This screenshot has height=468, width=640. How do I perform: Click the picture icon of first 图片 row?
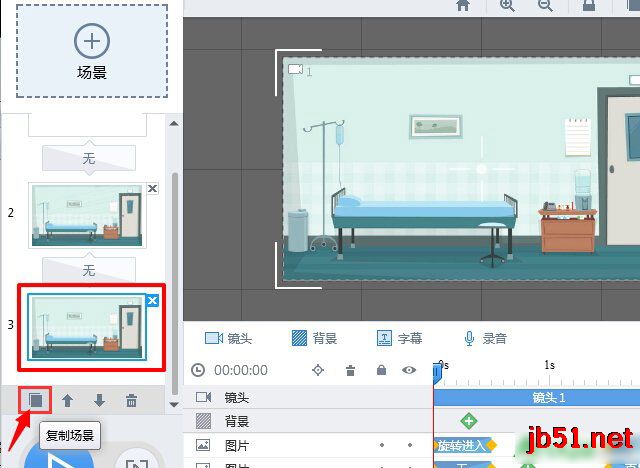[203, 445]
